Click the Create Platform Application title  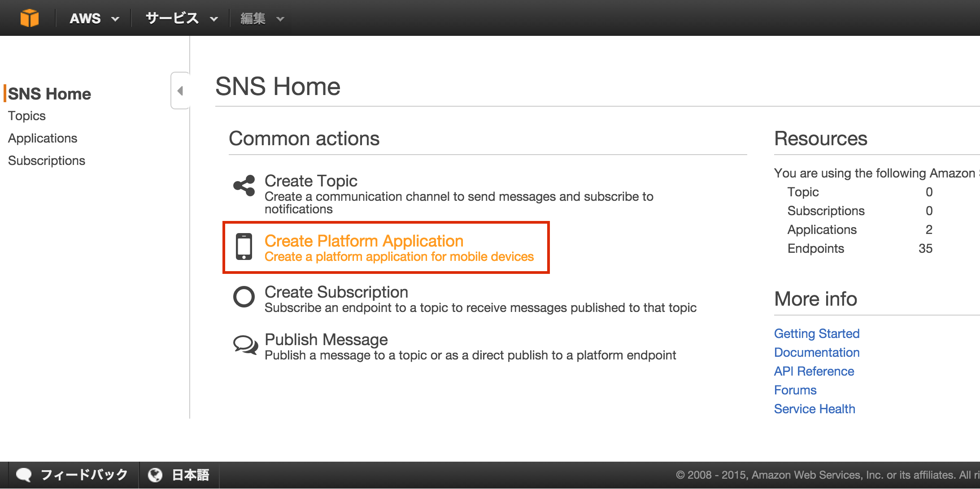click(364, 241)
